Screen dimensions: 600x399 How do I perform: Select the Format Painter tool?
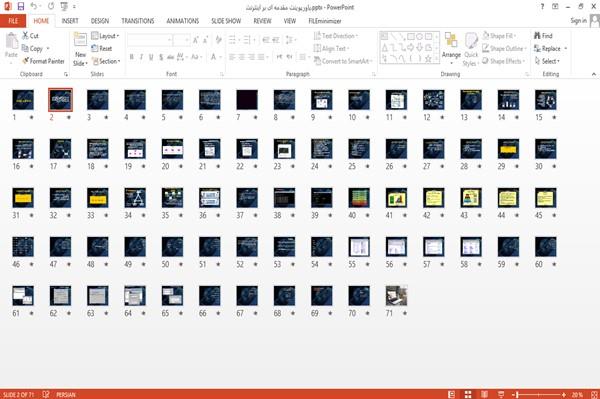(43, 61)
